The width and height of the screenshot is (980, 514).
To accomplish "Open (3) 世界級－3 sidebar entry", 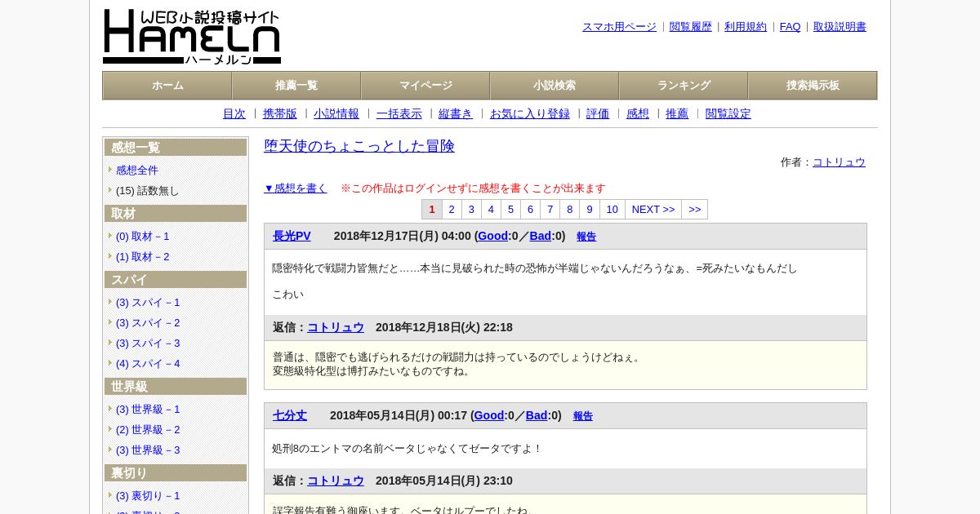I will tap(148, 450).
